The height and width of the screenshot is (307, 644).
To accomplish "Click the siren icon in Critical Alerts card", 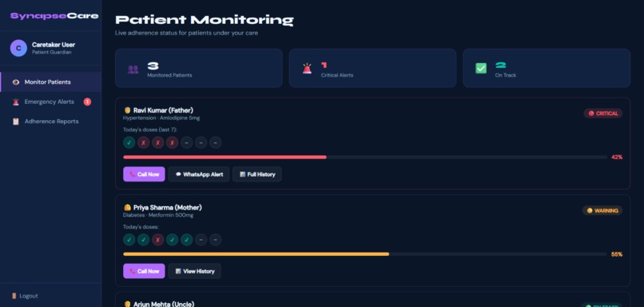I will click(x=307, y=69).
